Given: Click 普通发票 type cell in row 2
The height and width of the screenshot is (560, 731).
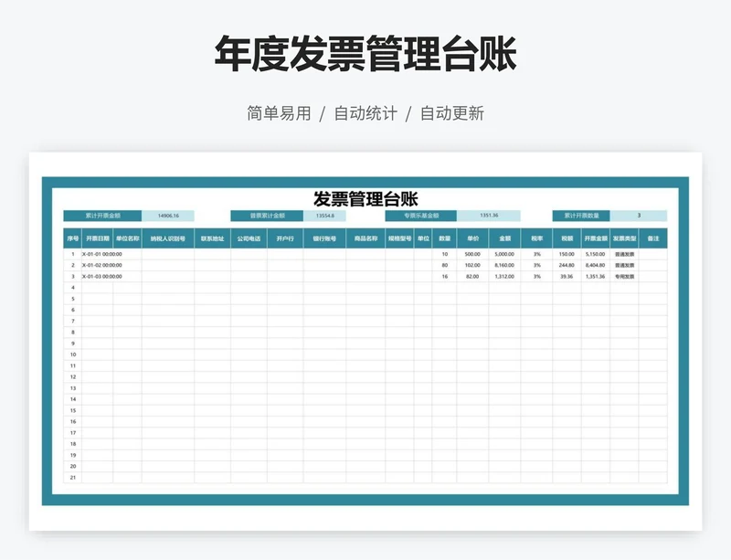Looking at the screenshot, I should coord(624,265).
